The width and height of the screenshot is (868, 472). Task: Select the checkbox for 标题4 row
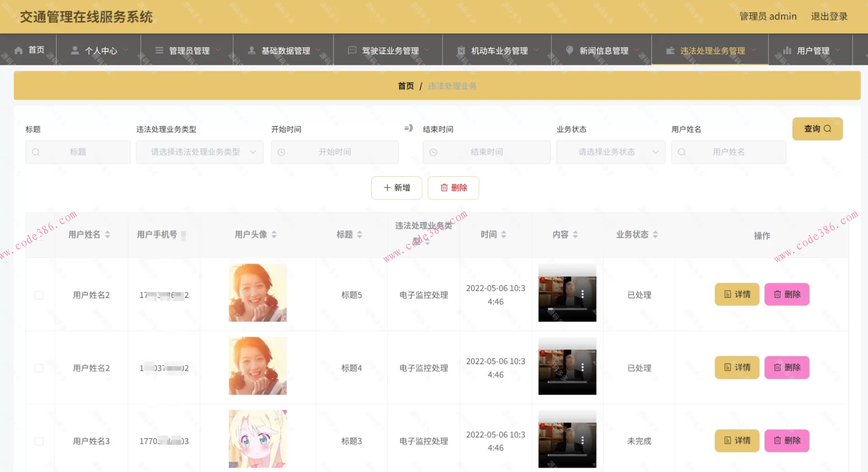39,368
